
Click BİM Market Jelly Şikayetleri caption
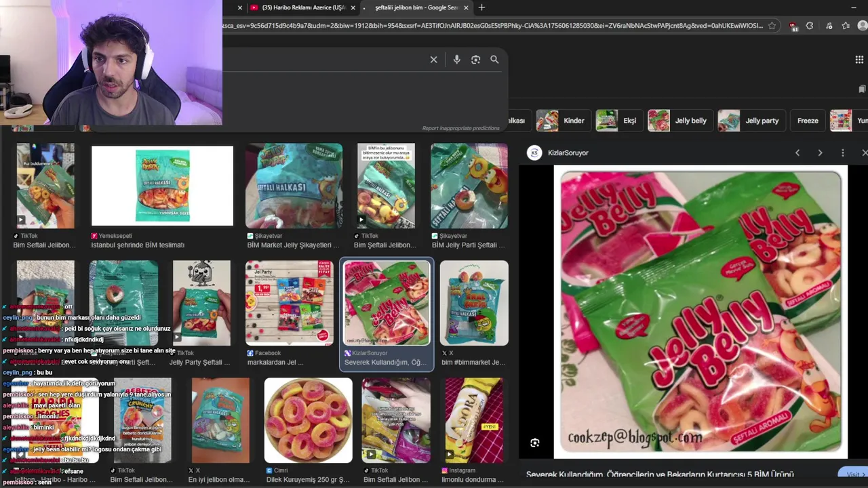point(293,245)
